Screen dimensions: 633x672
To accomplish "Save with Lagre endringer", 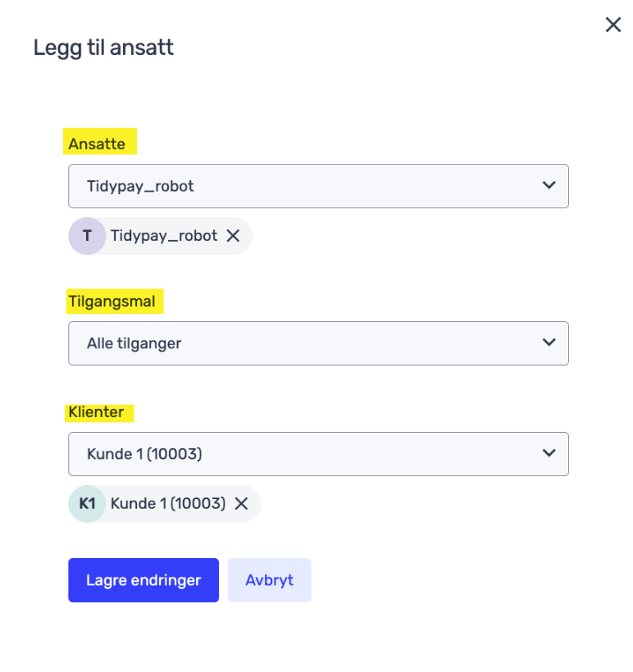I will (143, 580).
